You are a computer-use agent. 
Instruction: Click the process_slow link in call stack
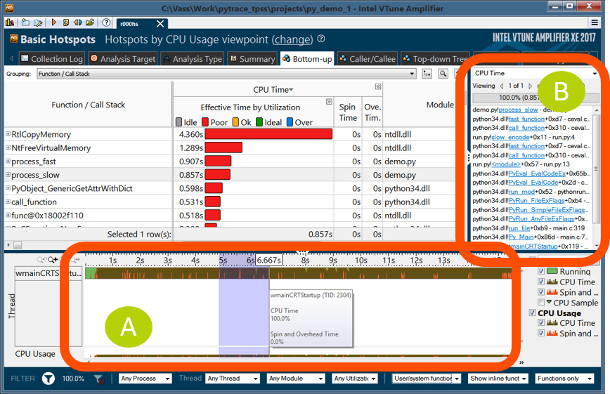[x=518, y=110]
